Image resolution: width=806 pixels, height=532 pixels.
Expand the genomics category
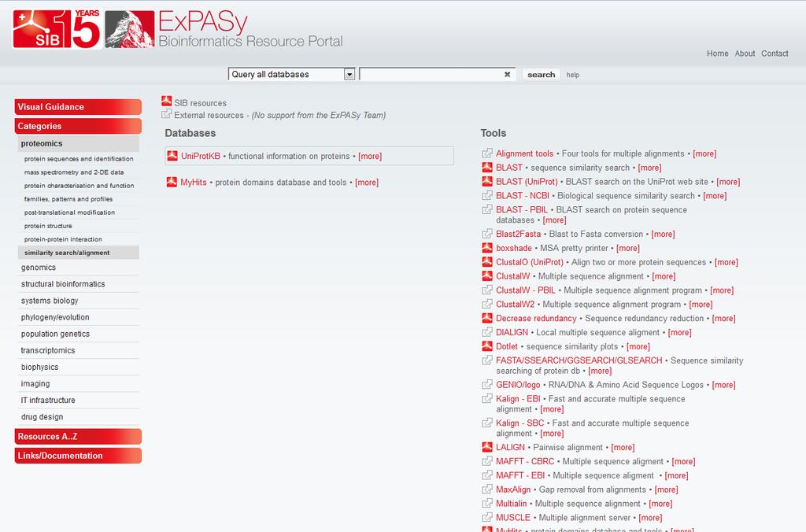point(79,268)
